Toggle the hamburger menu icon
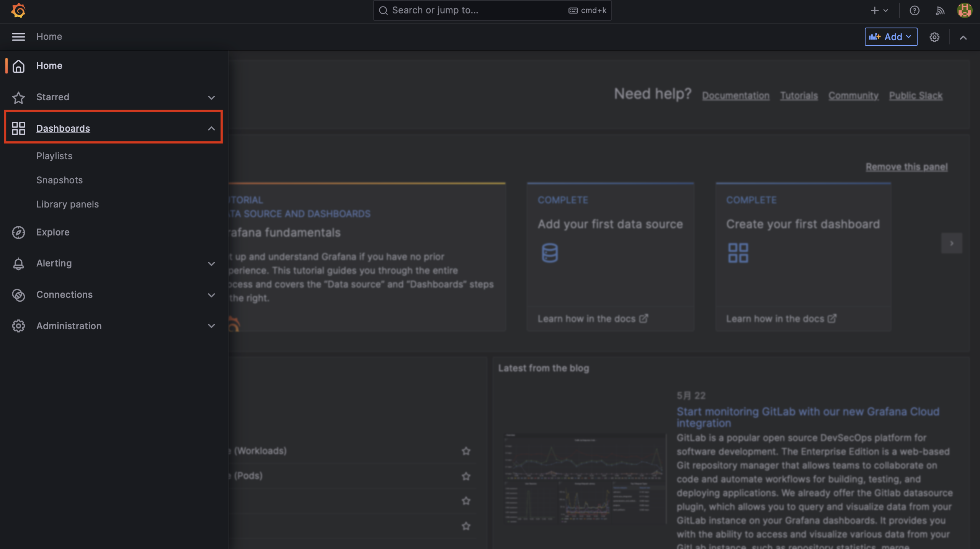Viewport: 980px width, 549px height. tap(18, 37)
